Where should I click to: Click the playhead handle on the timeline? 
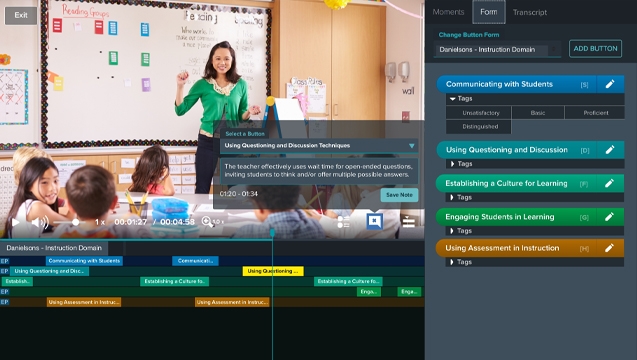pyautogui.click(x=272, y=233)
